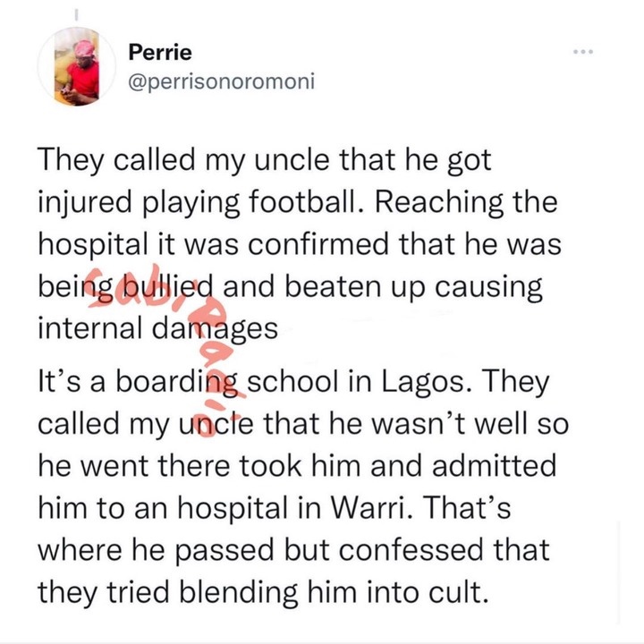Viewport: 644px width, 644px height.
Task: Click the thread connector line above avatar
Action: tap(76, 14)
